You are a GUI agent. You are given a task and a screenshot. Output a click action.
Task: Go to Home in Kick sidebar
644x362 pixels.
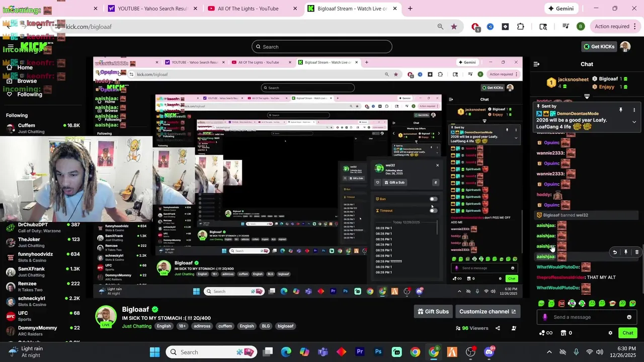19,67
